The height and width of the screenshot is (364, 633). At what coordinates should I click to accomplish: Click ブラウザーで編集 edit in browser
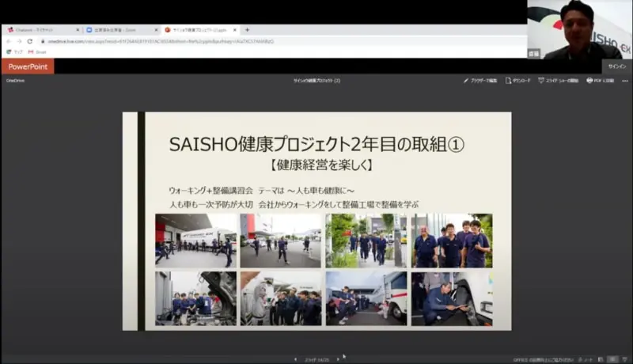(x=480, y=81)
